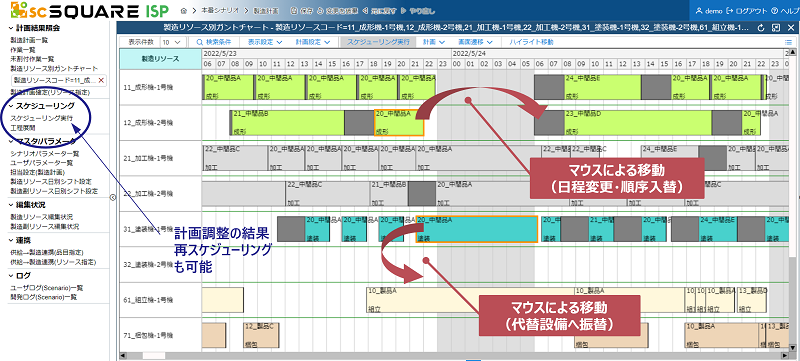Viewport: 800px width, 361px height.
Task: Collapse the sidebar with the arrow handle
Action: coord(113,197)
